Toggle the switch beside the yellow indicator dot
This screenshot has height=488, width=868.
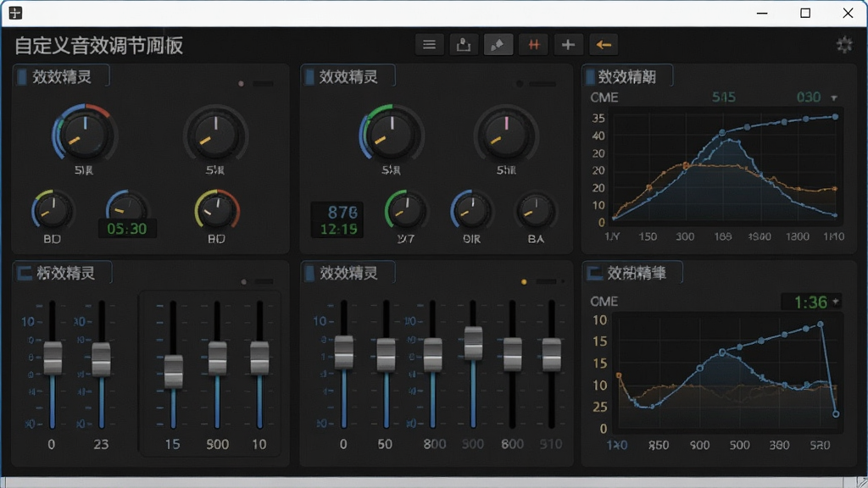pos(546,281)
